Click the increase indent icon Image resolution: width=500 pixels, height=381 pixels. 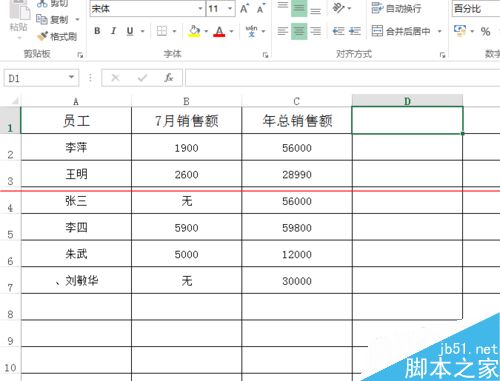click(x=355, y=31)
